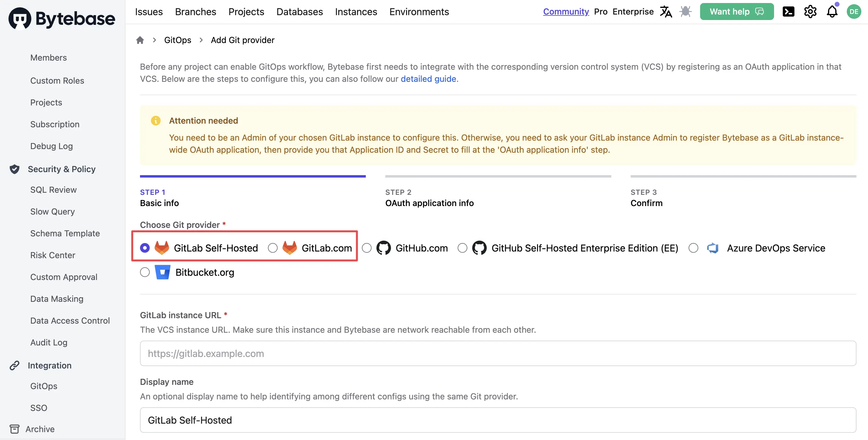Navigate to GitOps breadcrumb
The image size is (868, 440).
pyautogui.click(x=177, y=40)
